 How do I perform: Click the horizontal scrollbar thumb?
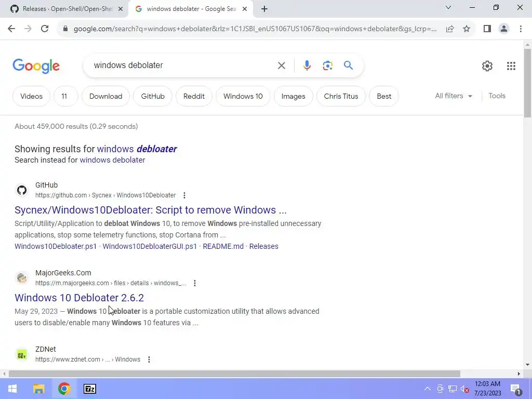pos(234,374)
